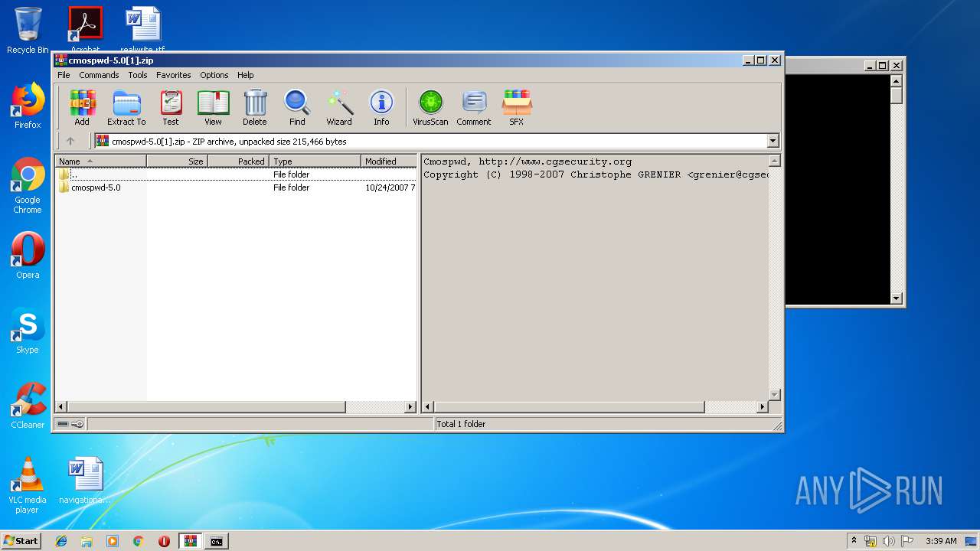
Task: Click the Add toolbar icon
Action: 82,107
